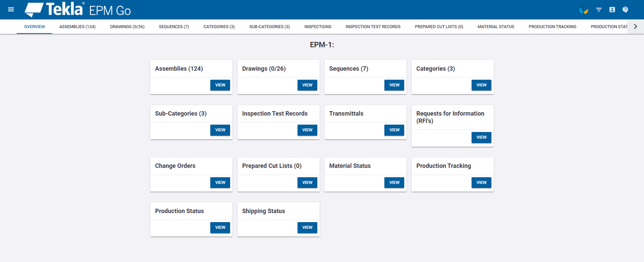Switch to the Assemblies (124) tab
The image size is (644, 262).
77,27
